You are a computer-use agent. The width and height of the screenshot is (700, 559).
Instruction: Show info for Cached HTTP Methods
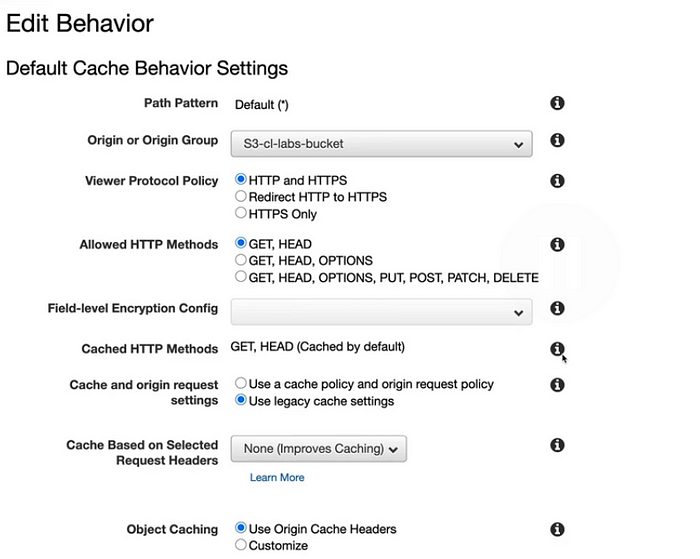557,349
